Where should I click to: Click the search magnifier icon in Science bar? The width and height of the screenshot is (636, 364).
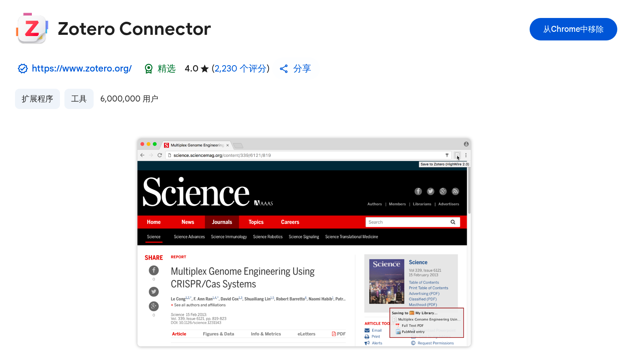tap(453, 222)
